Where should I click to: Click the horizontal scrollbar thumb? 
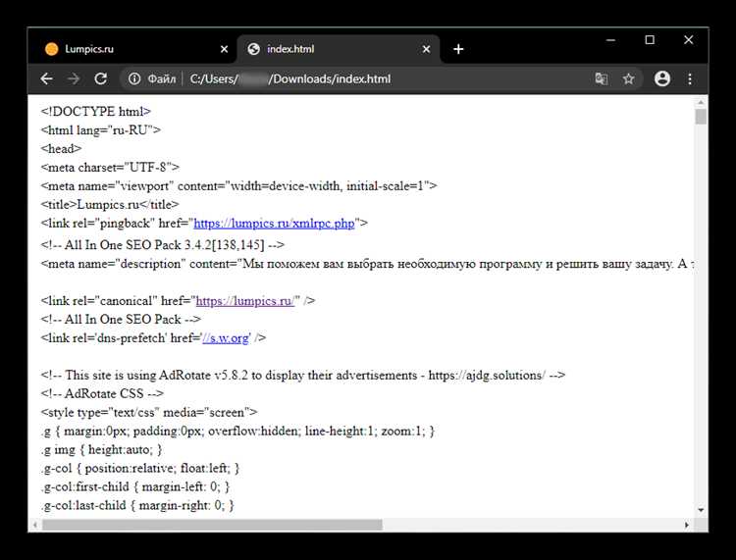211,525
